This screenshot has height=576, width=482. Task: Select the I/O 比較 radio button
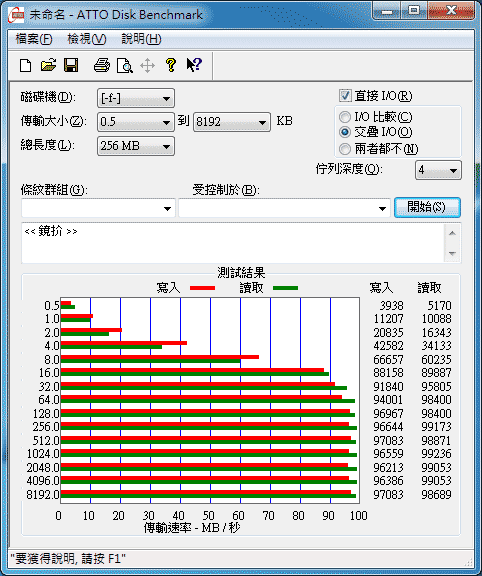pyautogui.click(x=345, y=117)
